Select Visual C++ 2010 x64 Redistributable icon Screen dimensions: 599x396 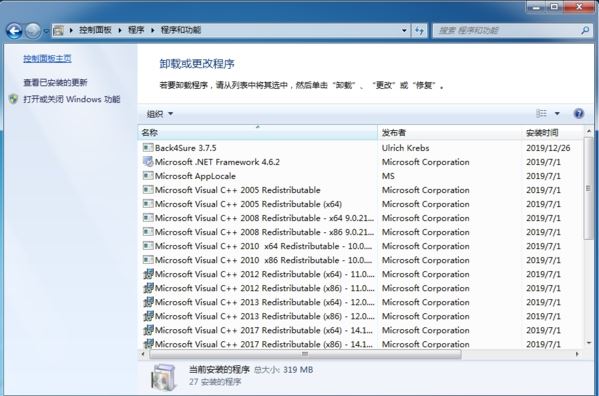pos(148,246)
